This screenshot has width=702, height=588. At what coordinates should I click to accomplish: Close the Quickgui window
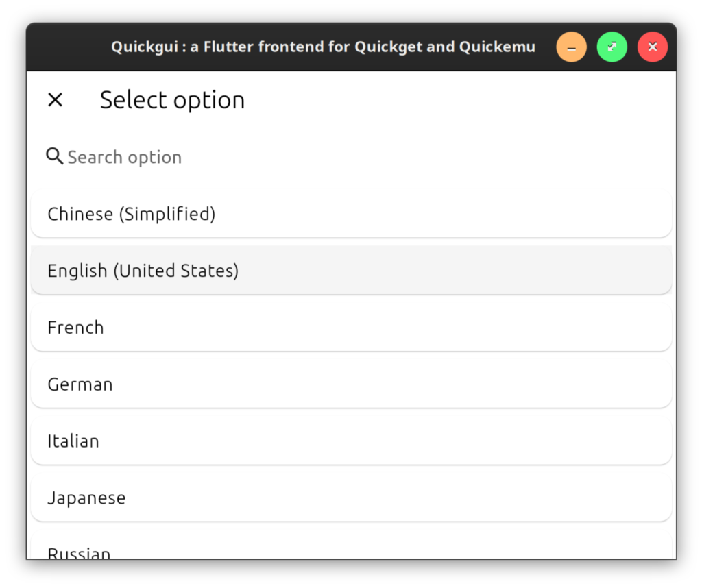click(652, 47)
